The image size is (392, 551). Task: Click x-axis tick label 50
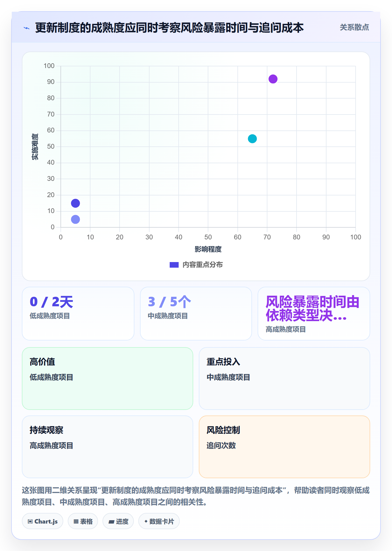click(208, 237)
